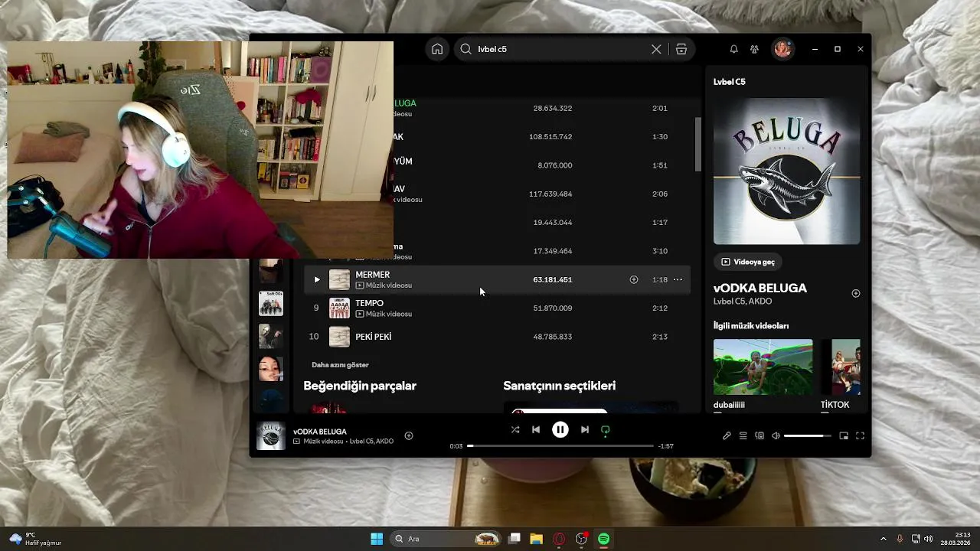The width and height of the screenshot is (980, 551).
Task: Skip to the next track
Action: click(585, 429)
